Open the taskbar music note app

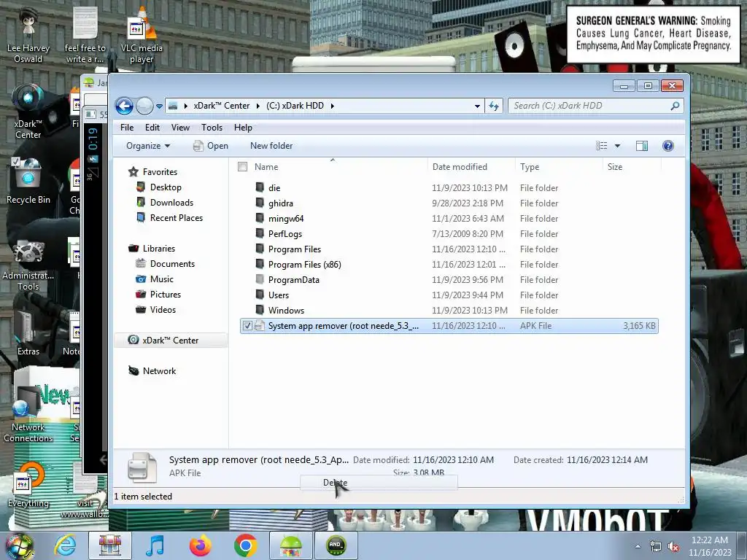pyautogui.click(x=155, y=545)
